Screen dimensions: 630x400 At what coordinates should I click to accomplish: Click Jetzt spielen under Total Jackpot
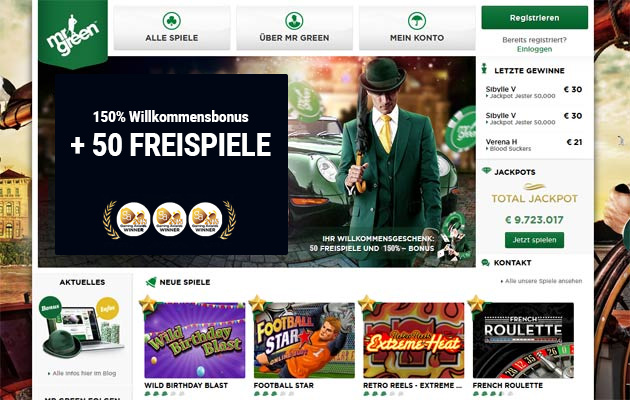click(x=534, y=240)
